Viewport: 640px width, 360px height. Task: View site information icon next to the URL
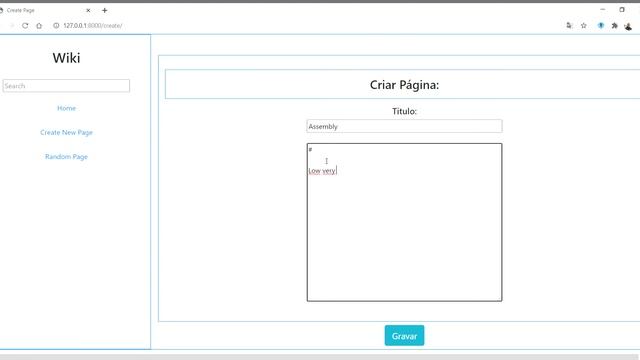[56, 25]
